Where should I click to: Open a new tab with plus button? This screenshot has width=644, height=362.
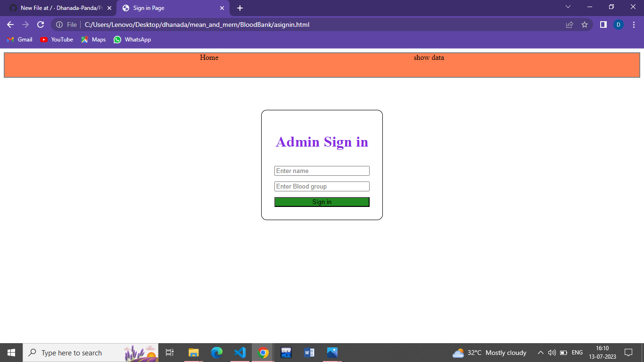[x=240, y=8]
